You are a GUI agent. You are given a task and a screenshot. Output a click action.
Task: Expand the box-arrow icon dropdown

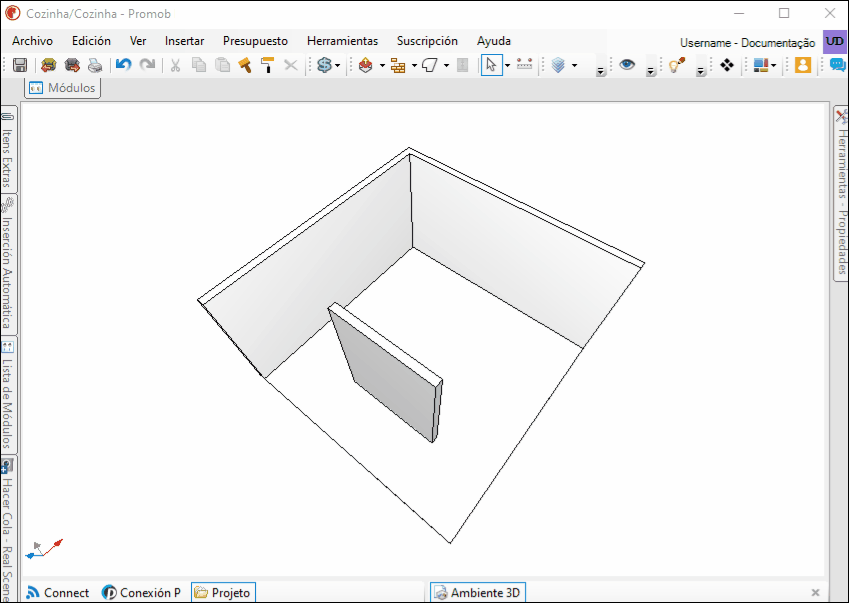point(382,65)
